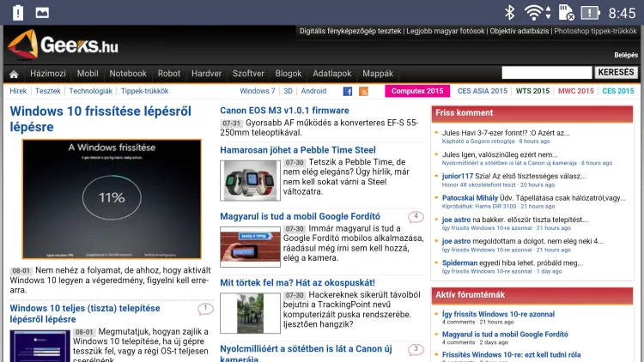This screenshot has width=644, height=362.
Task: Tap the Bluetooth icon in status bar
Action: click(509, 12)
